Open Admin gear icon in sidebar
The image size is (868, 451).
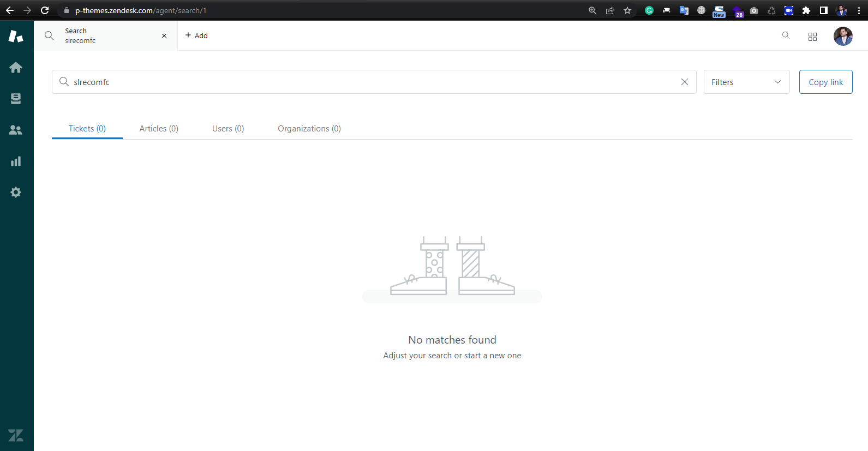16,192
